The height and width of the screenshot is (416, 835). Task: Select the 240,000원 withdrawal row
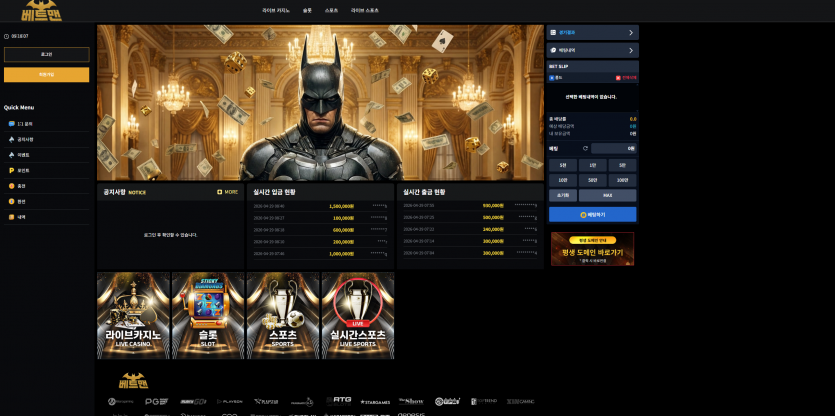[x=470, y=229]
